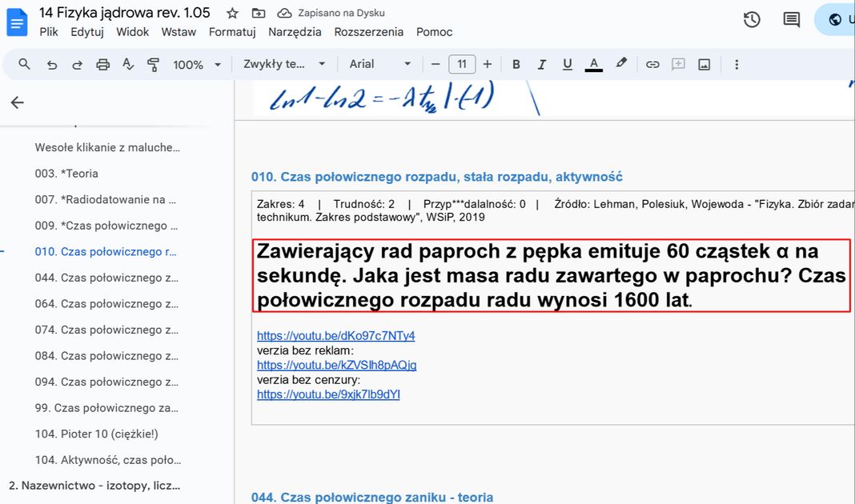Click the undo arrow icon

[52, 65]
